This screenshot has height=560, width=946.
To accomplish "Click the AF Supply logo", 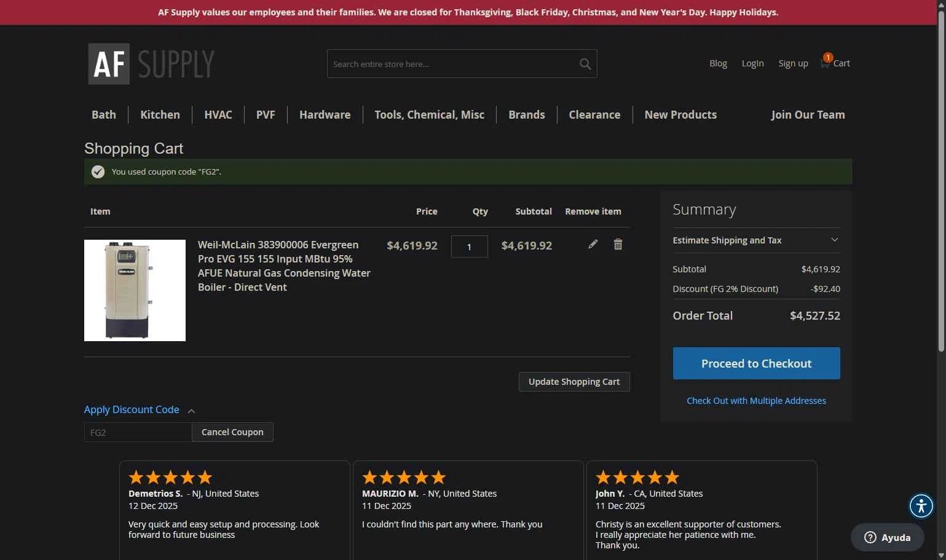I will click(151, 63).
